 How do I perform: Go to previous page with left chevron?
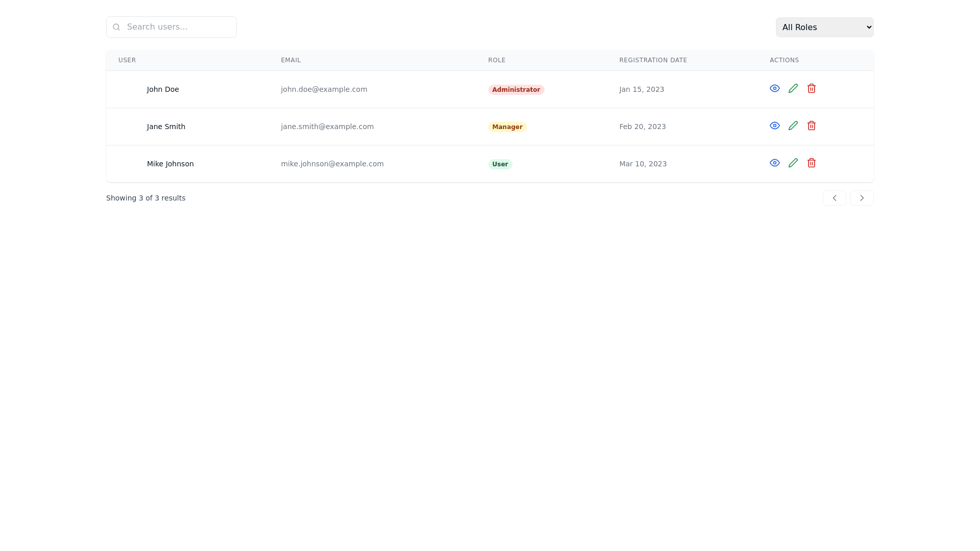click(834, 198)
